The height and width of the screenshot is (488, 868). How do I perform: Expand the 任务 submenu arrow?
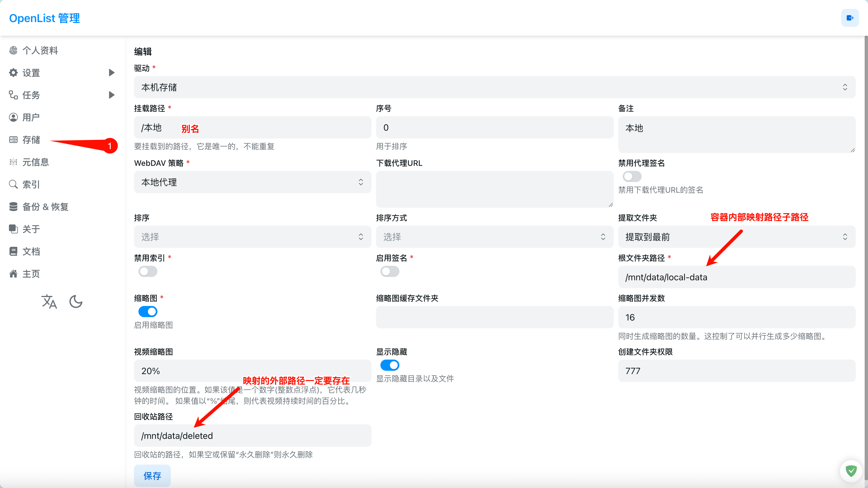[112, 95]
